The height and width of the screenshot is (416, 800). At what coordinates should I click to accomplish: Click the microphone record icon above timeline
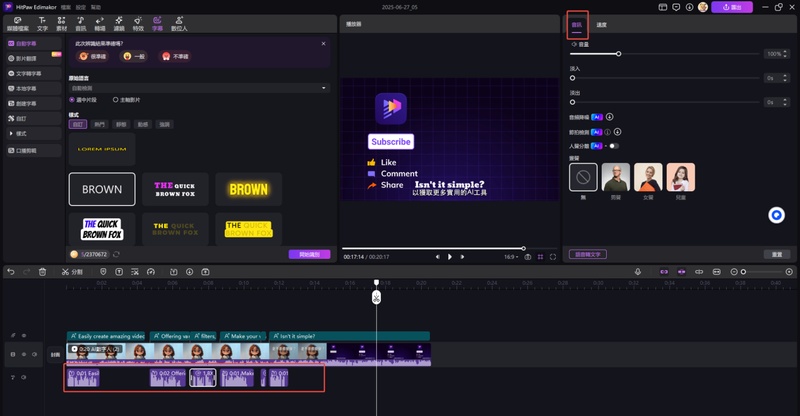[x=638, y=271]
